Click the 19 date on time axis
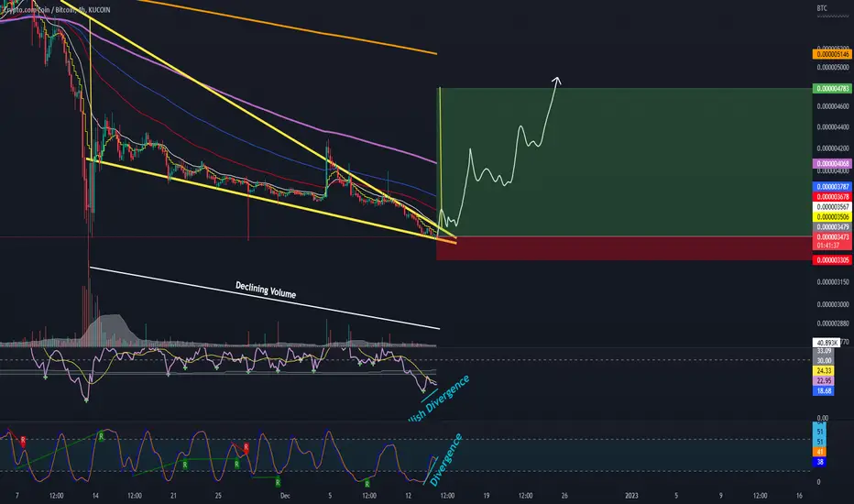854x504 pixels. click(487, 496)
